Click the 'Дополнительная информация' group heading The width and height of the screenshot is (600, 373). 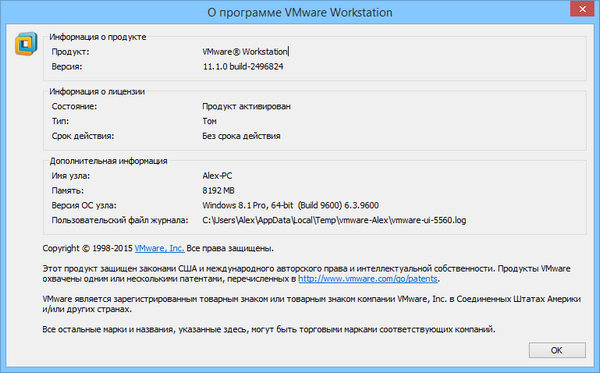coord(108,161)
